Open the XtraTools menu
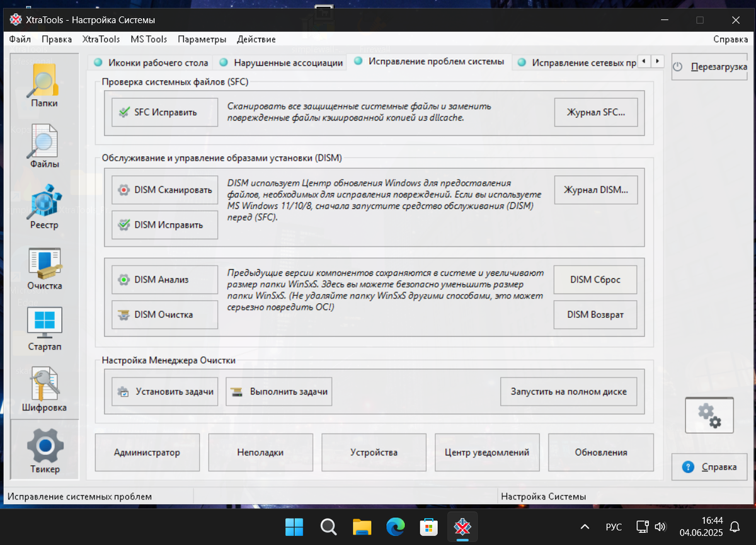The height and width of the screenshot is (545, 756). point(101,39)
